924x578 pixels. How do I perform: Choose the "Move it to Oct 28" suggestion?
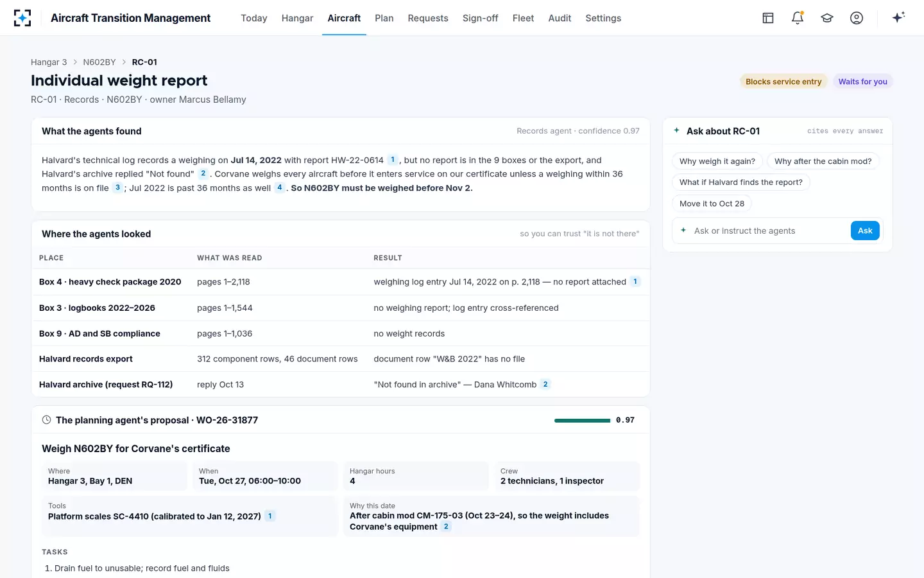[712, 204]
